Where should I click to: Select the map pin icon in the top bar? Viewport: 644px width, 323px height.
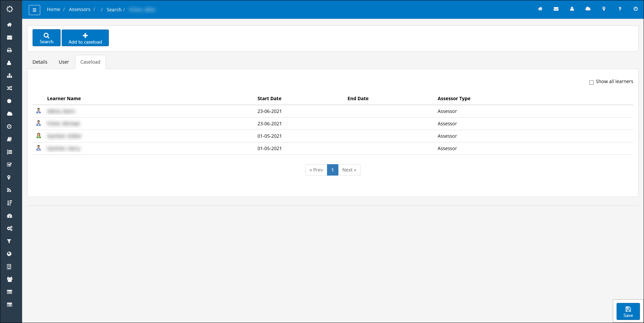(x=604, y=9)
